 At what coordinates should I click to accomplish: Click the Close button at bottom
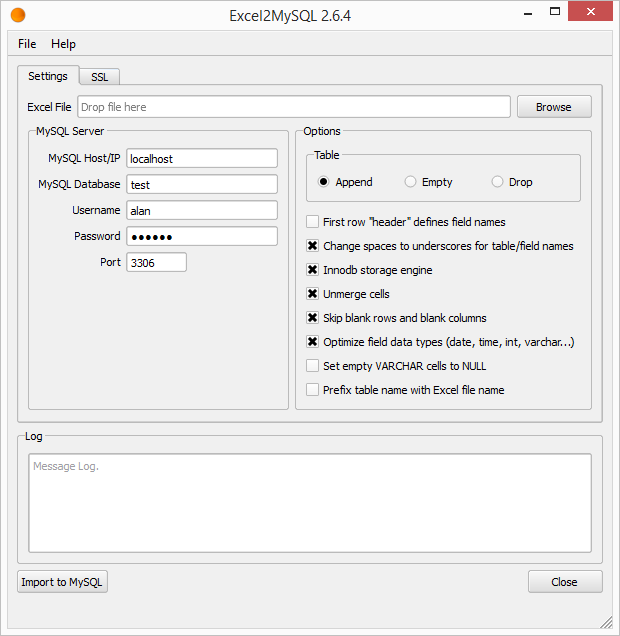565,582
